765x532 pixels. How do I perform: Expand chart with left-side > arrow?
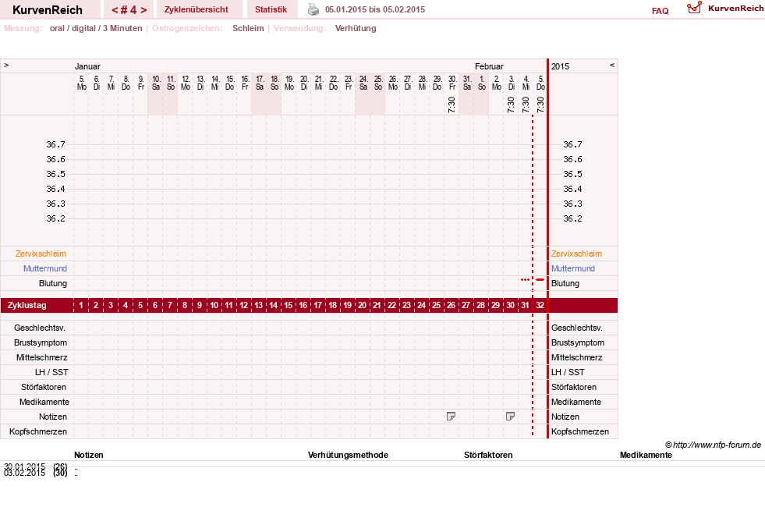coord(6,65)
